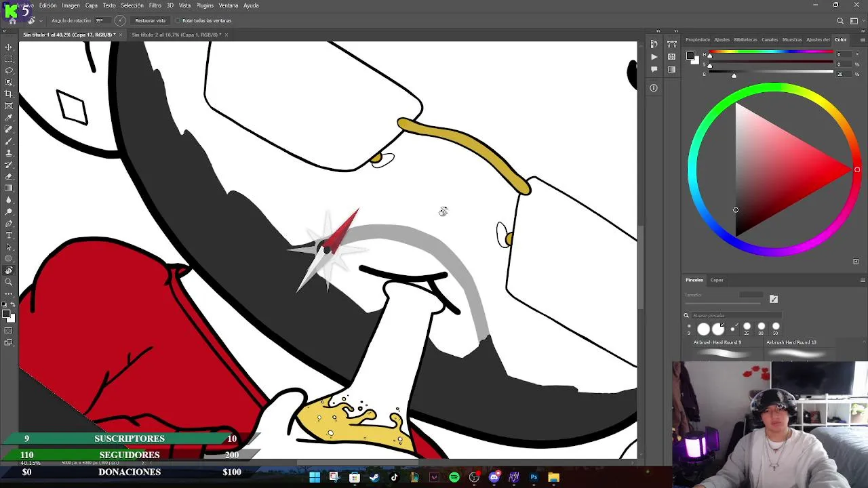The width and height of the screenshot is (868, 488).
Task: Select the Spot Healing Brush tool
Action: pyautogui.click(x=9, y=129)
